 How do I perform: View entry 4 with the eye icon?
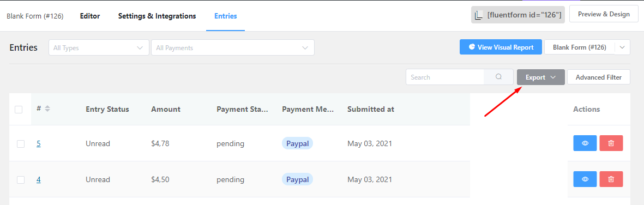pos(585,179)
